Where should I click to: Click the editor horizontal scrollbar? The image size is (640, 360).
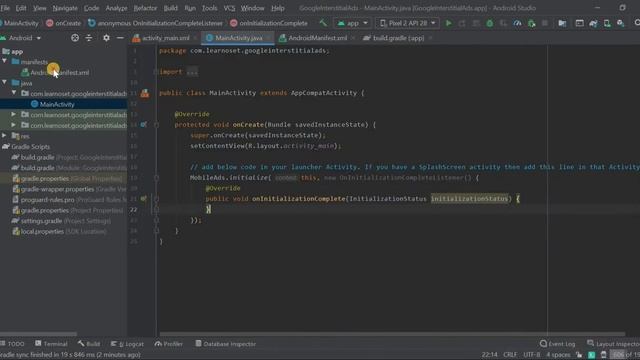point(392,334)
